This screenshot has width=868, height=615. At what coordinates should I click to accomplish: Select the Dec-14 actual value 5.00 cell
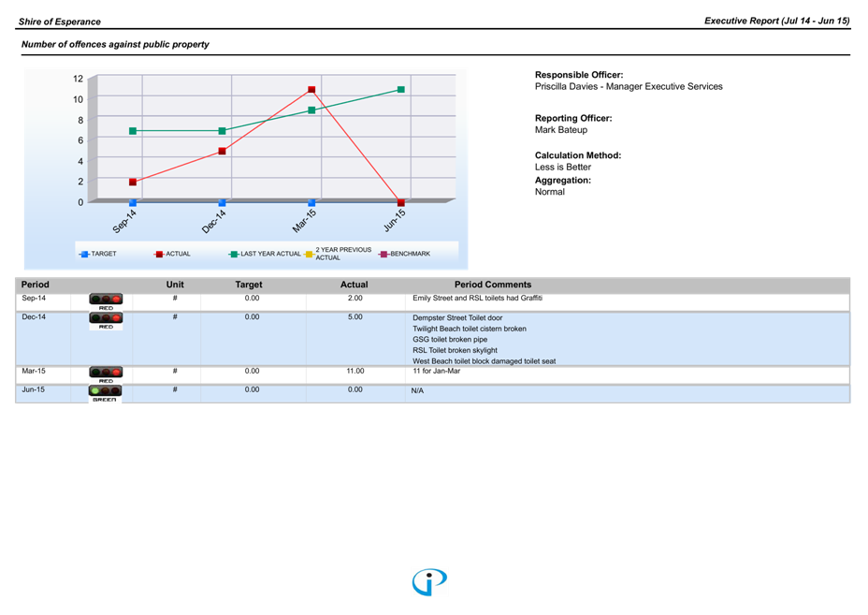click(354, 317)
